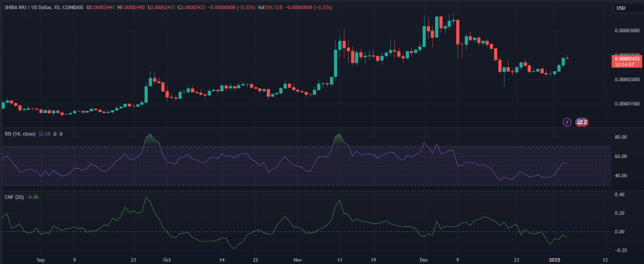
Task: Click the open value O0.00002441
Action: click(x=100, y=8)
